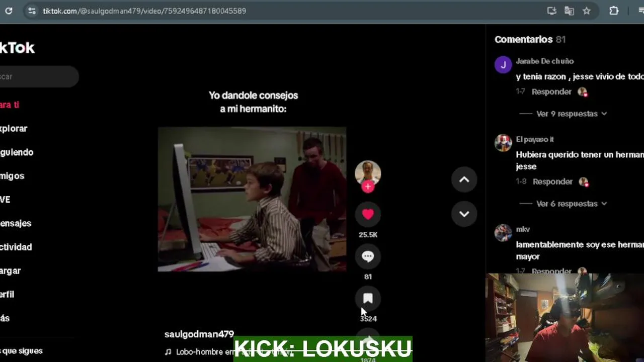Image resolution: width=644 pixels, height=362 pixels.
Task: Reply to El payaso it's comment
Action: click(x=552, y=182)
